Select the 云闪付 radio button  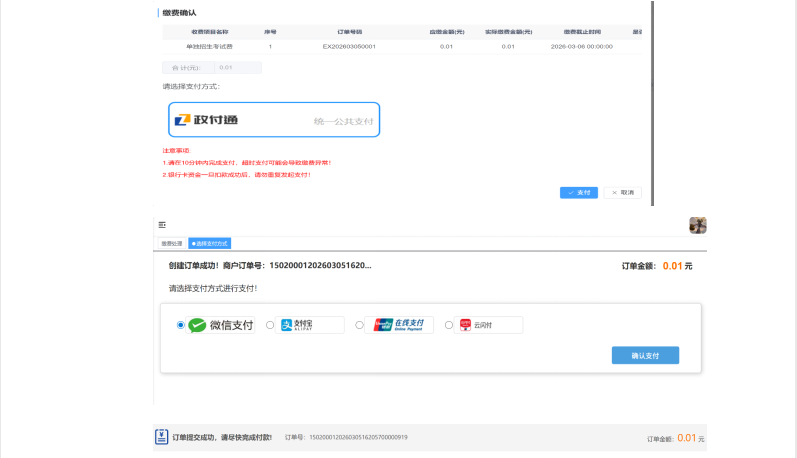(449, 325)
